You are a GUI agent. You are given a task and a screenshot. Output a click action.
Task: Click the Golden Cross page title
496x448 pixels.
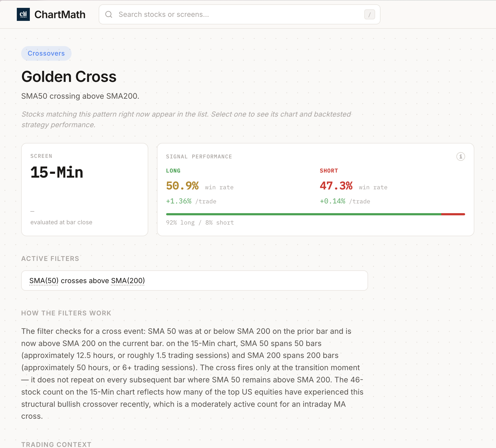(69, 77)
